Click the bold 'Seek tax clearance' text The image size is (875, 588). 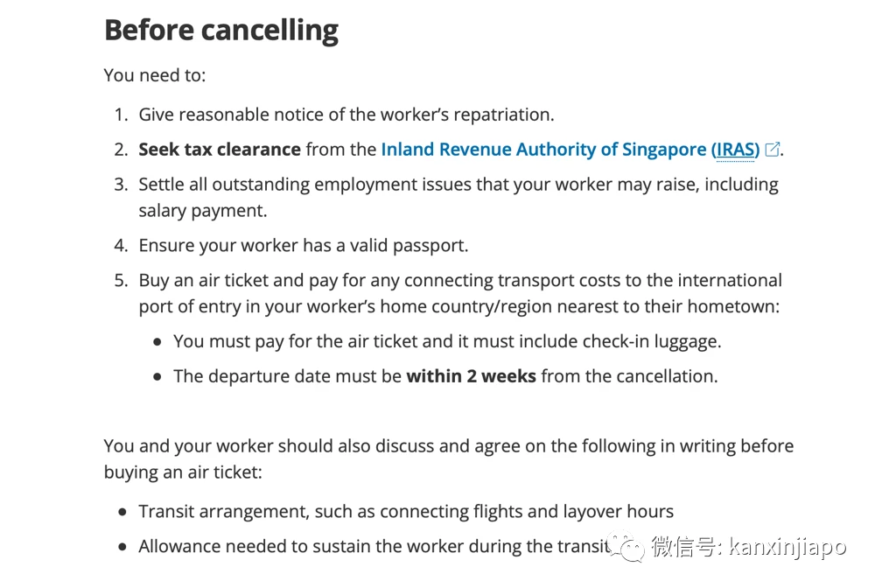point(220,150)
